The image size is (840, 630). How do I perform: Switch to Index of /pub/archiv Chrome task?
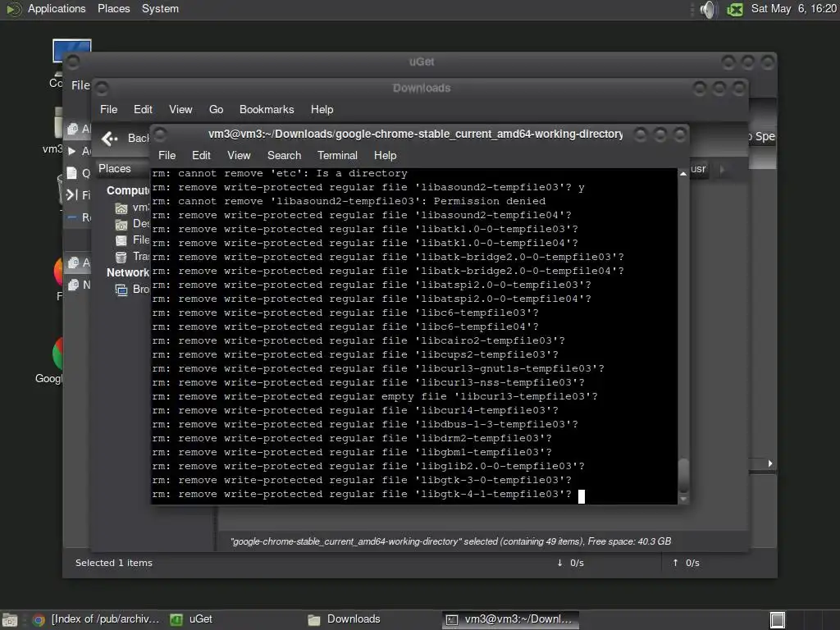[97, 619]
